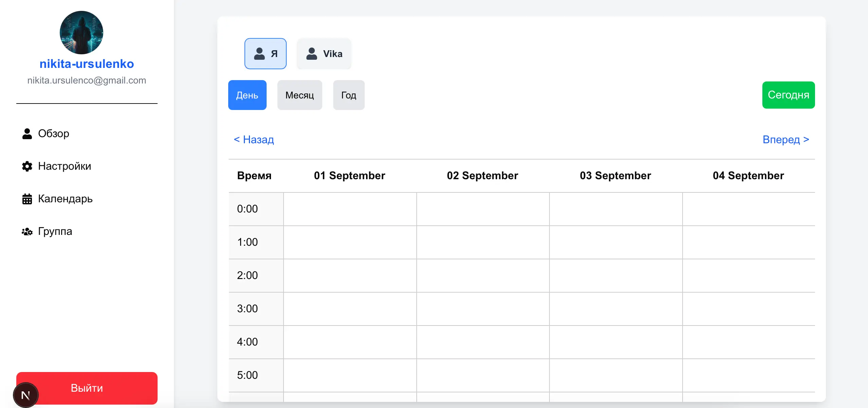Viewport: 868px width, 408px height.
Task: Switch to the Год view tab
Action: click(348, 95)
